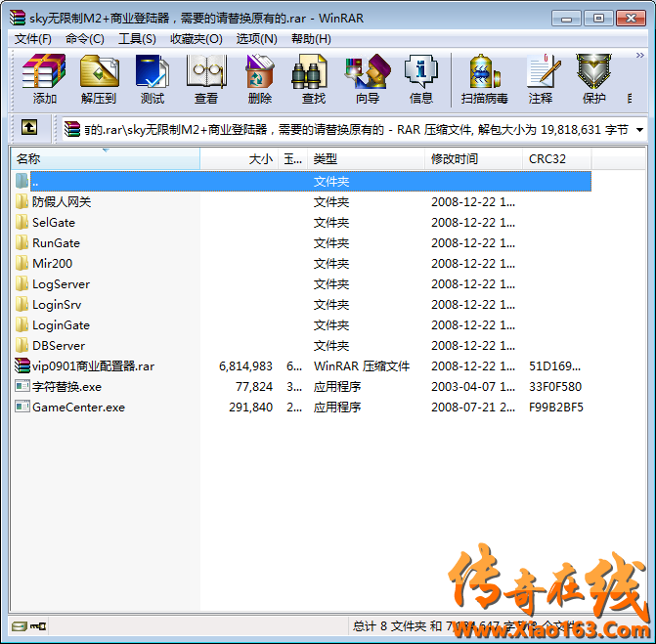Select the DBServer folder

click(59, 345)
